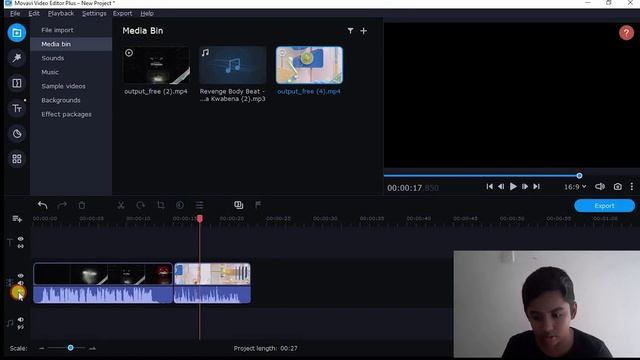
Task: Skip to the next clip
Action: pos(537,187)
